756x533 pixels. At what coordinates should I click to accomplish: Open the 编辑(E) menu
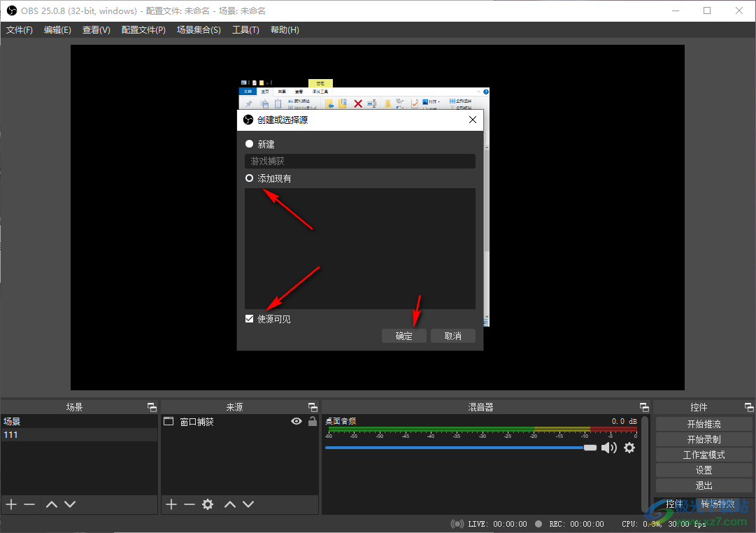pos(57,30)
